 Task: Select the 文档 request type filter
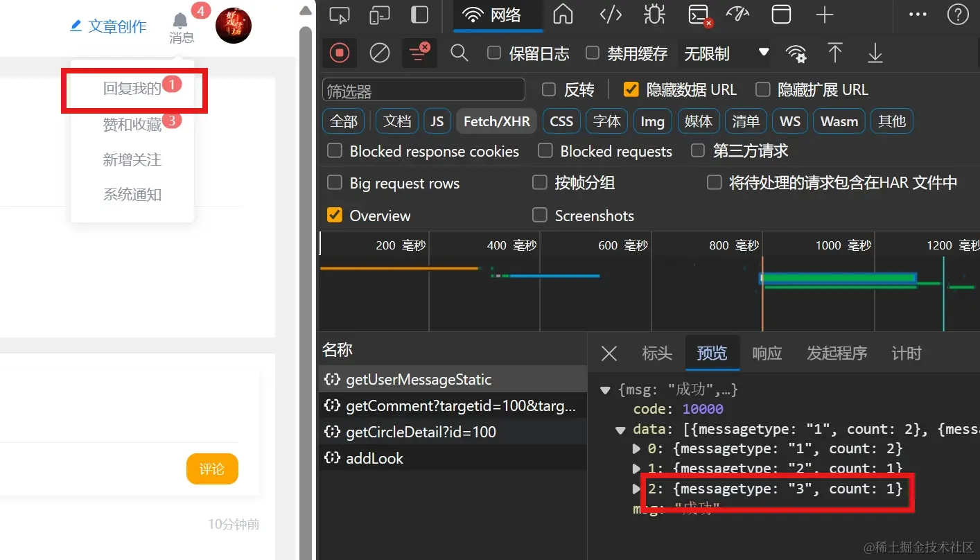(397, 121)
